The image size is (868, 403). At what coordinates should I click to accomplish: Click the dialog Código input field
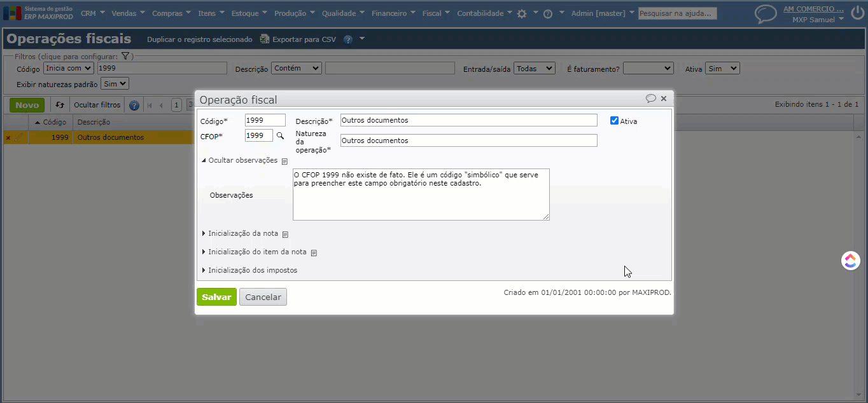[265, 120]
